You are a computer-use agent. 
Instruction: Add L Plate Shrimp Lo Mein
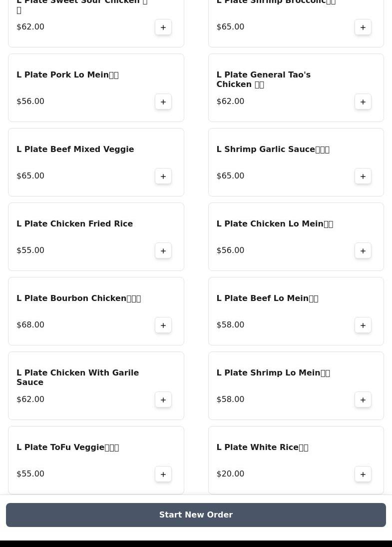[x=363, y=400]
